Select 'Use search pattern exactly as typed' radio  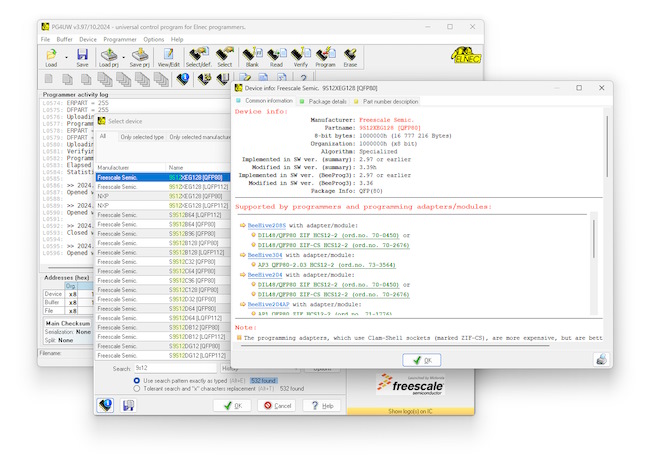[136, 381]
